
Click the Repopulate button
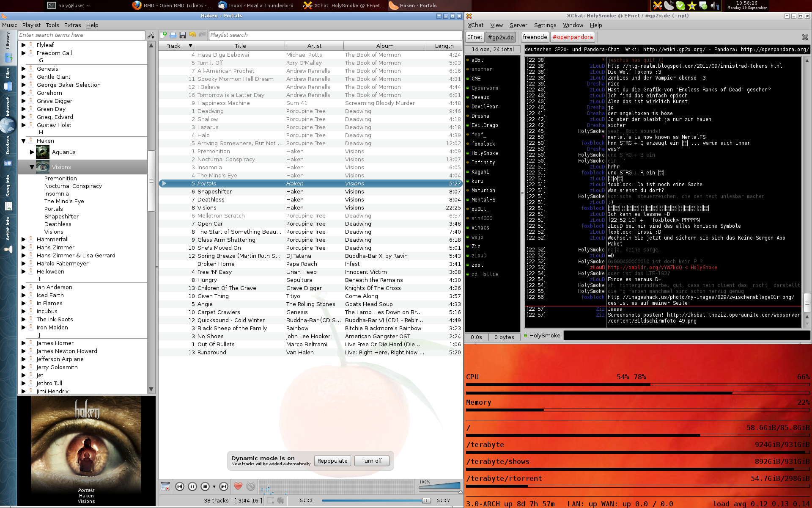[x=332, y=461]
